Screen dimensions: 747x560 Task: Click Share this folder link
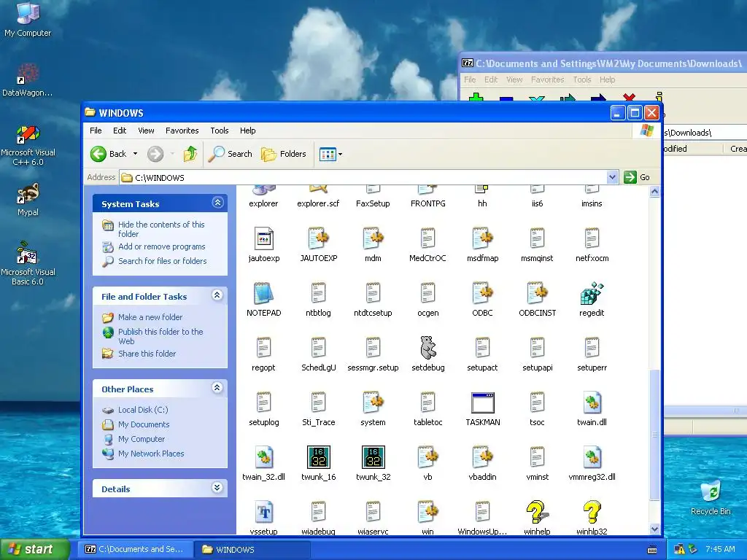coord(147,354)
